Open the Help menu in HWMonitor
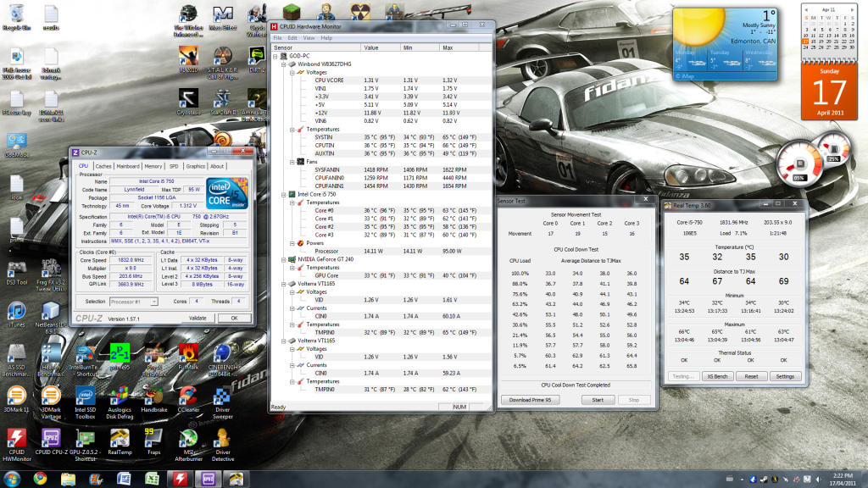 coord(326,38)
